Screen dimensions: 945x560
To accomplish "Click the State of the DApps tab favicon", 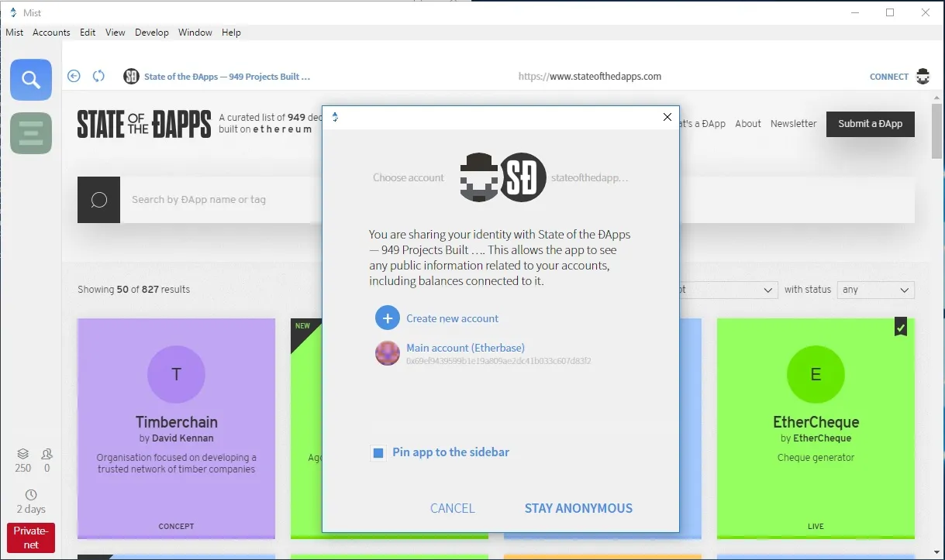I will point(131,77).
